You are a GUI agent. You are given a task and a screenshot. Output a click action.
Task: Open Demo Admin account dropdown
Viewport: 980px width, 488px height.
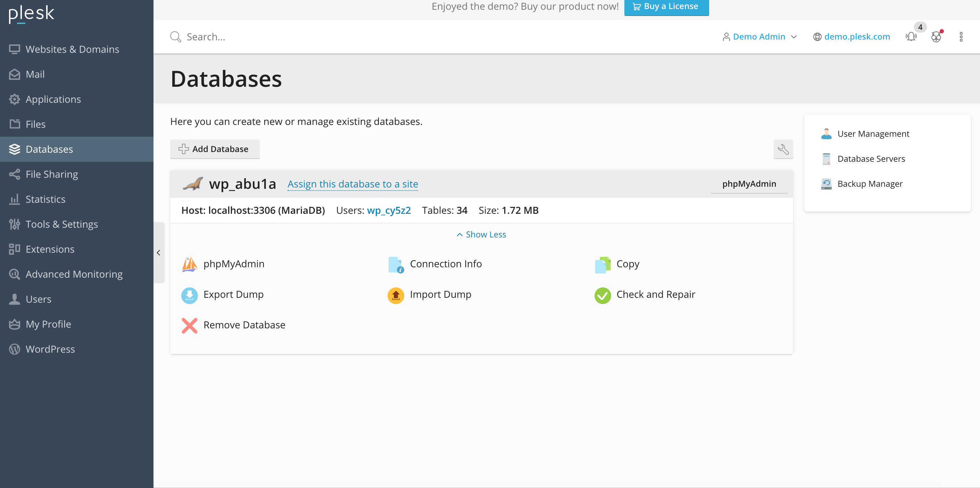[759, 37]
